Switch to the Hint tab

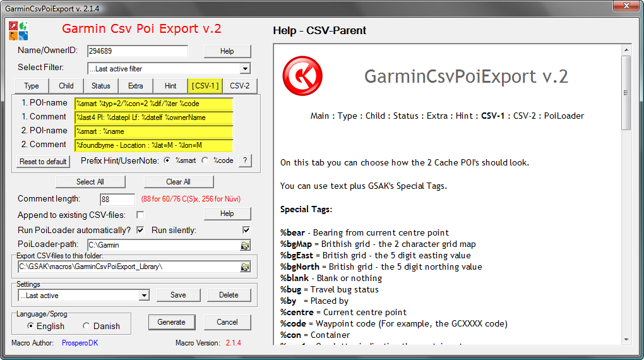[170, 86]
